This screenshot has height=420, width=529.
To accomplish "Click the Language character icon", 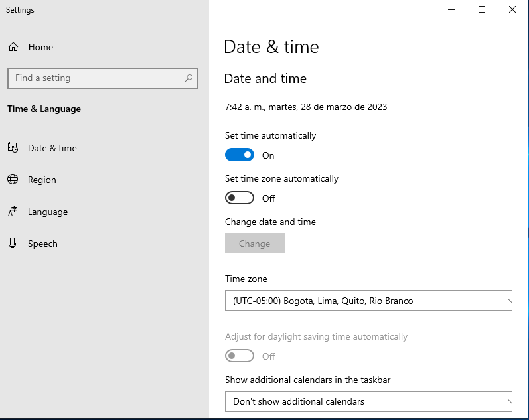I will click(x=13, y=212).
